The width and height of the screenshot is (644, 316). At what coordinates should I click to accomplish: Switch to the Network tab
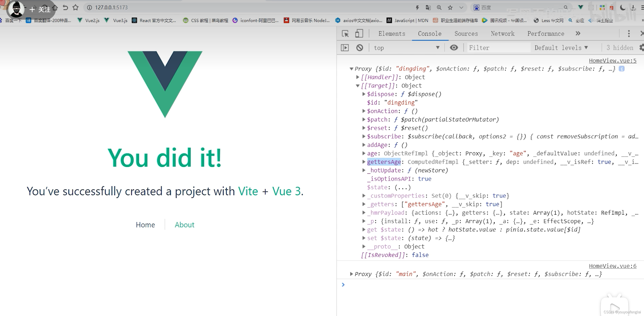point(502,34)
